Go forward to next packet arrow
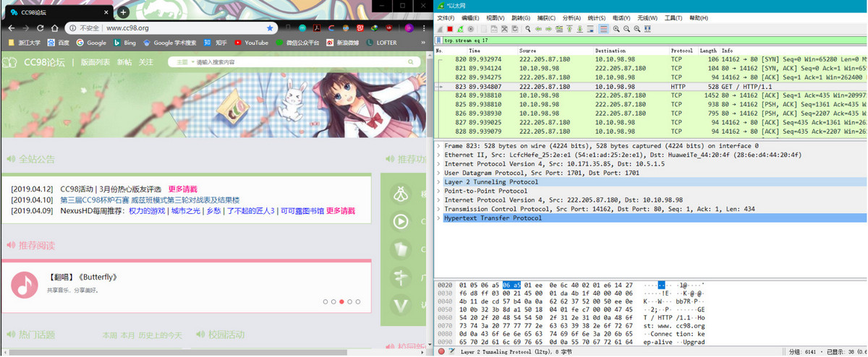The width and height of the screenshot is (868, 357). click(548, 29)
